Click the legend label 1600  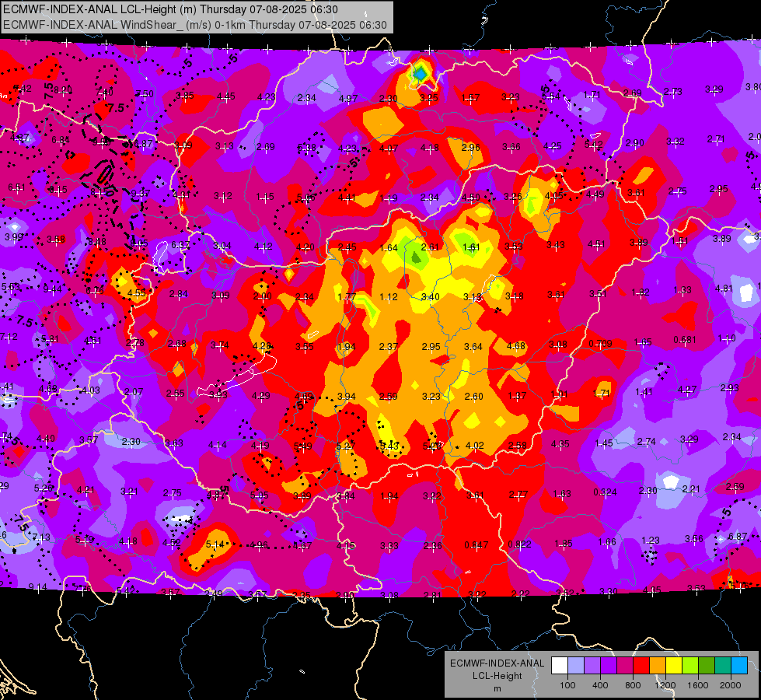[x=698, y=685]
